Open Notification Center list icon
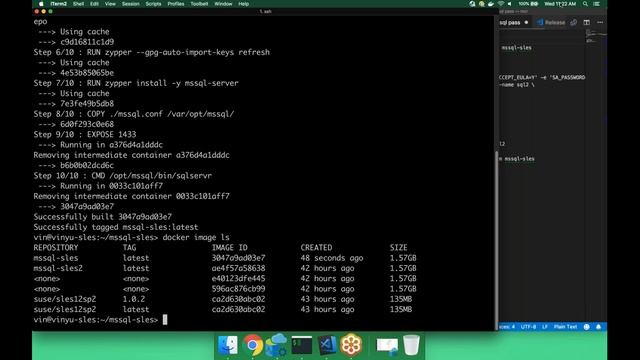640x360 pixels. (596, 4)
